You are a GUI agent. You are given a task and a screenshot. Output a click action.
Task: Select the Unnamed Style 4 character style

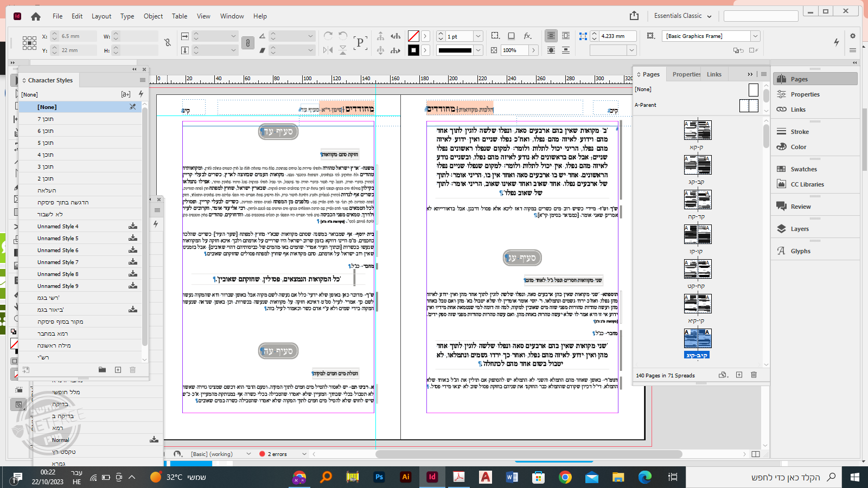[81, 227]
